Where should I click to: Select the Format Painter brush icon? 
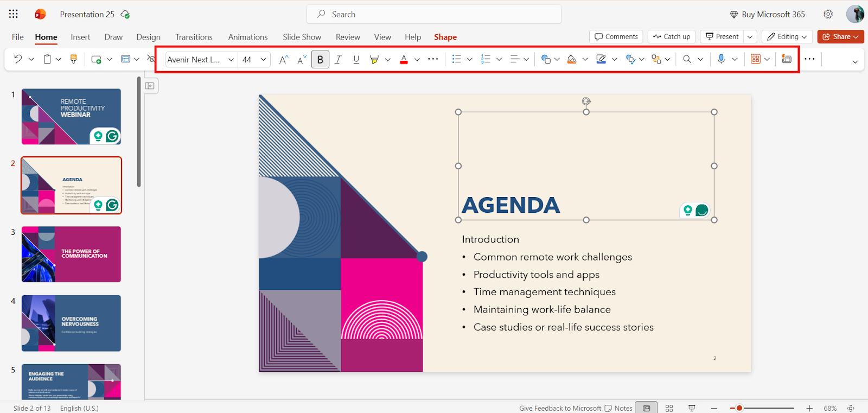[74, 59]
